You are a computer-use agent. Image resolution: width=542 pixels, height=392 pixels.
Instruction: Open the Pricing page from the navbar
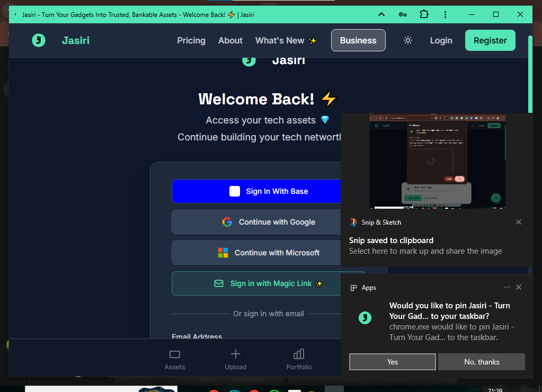tap(191, 40)
